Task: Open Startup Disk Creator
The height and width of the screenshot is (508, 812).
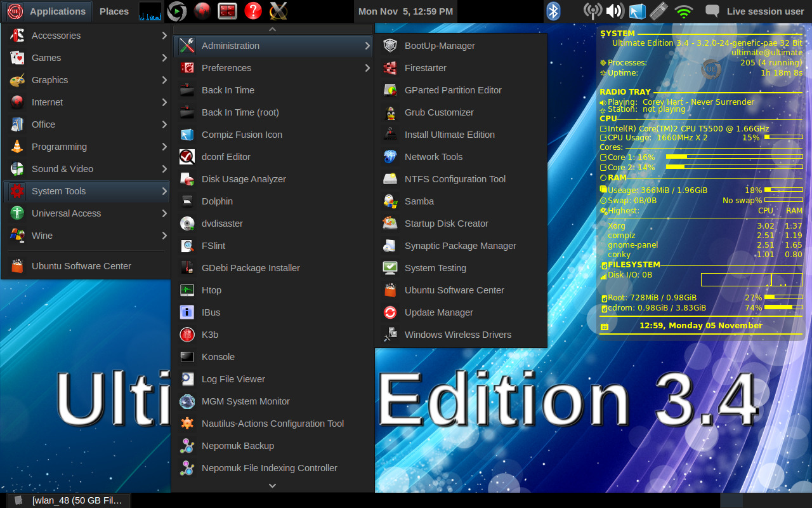Action: tap(461, 224)
